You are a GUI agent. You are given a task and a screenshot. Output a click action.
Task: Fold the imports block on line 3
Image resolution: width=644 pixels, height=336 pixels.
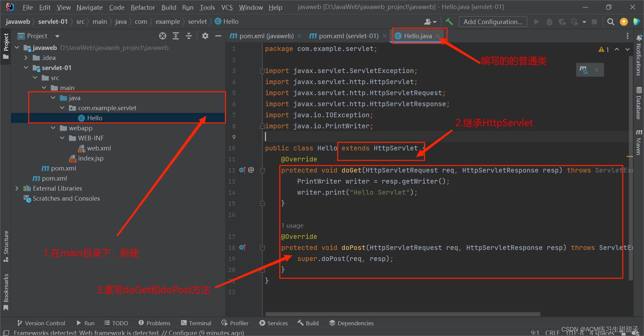pos(262,71)
